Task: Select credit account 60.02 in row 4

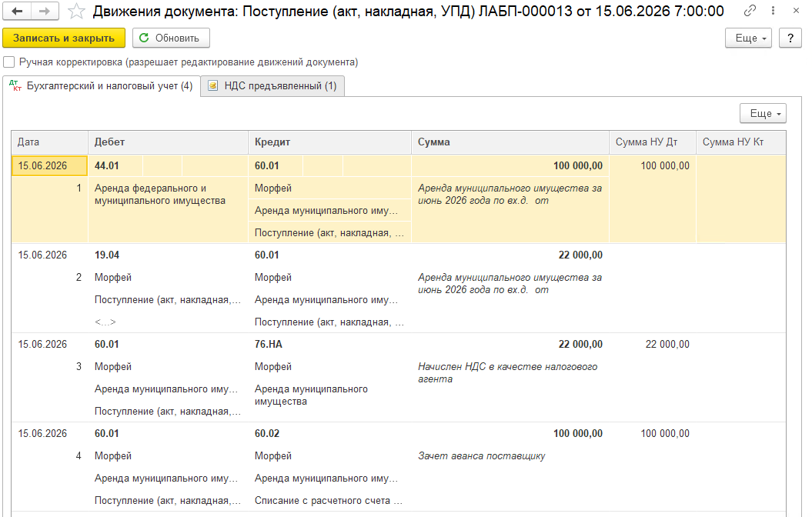Action: pos(267,434)
